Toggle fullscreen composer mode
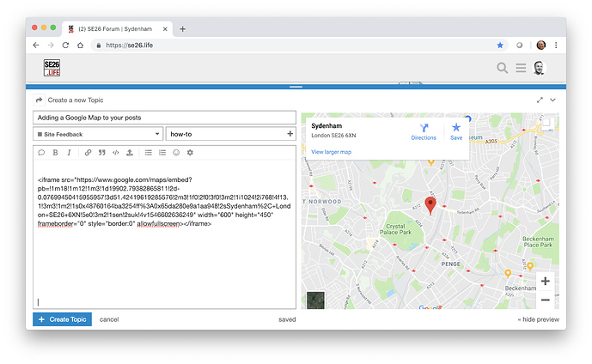Image resolution: width=592 pixels, height=364 pixels. point(540,100)
